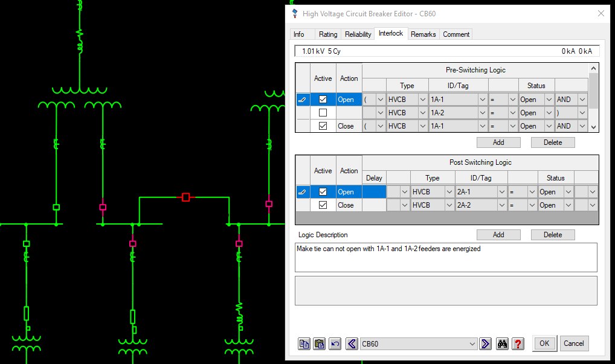Open the CB60 device selector dropdown
615x364 pixels.
pos(472,343)
